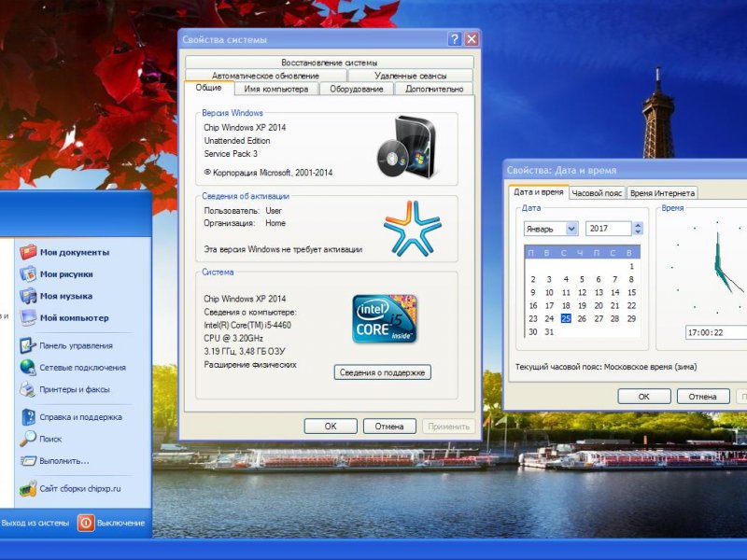Screen dimensions: 747x560
Task: Open the Оборудование tab
Action: [x=357, y=89]
